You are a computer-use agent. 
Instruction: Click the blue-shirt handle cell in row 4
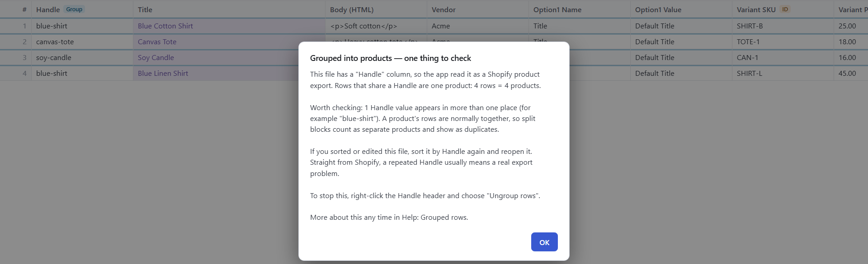82,74
